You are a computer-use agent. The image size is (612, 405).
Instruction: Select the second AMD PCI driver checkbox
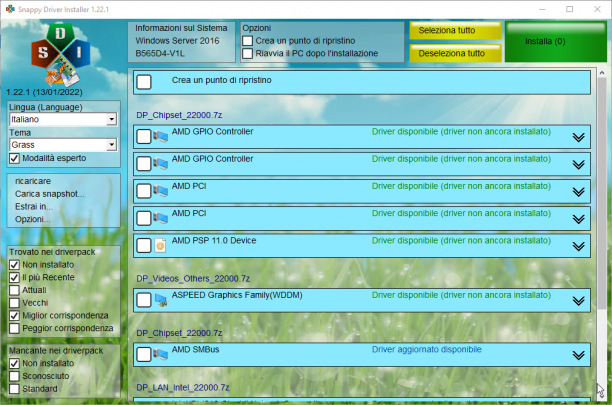click(144, 218)
